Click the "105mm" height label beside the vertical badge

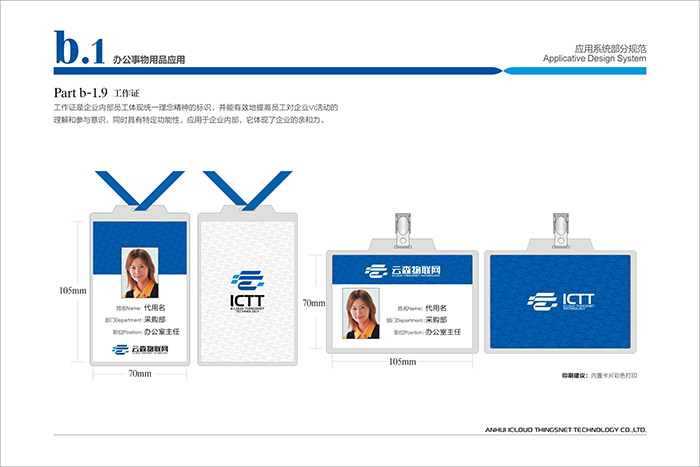pos(73,291)
